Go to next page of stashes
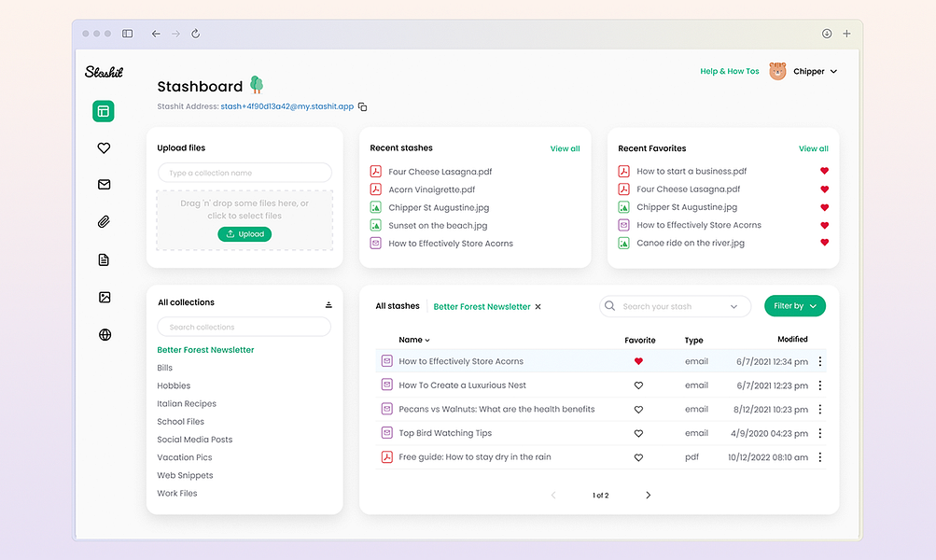This screenshot has height=560, width=936. click(x=649, y=495)
